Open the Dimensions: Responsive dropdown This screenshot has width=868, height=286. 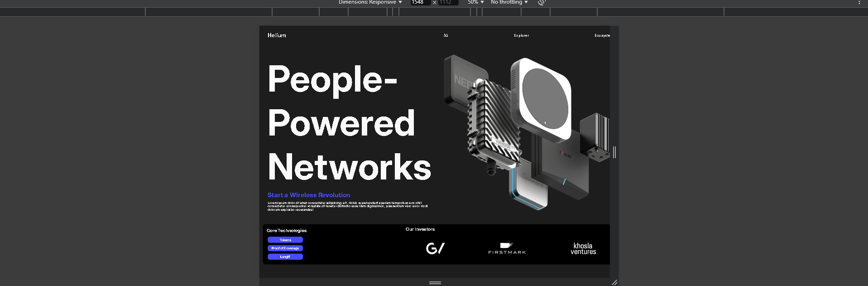[x=370, y=2]
